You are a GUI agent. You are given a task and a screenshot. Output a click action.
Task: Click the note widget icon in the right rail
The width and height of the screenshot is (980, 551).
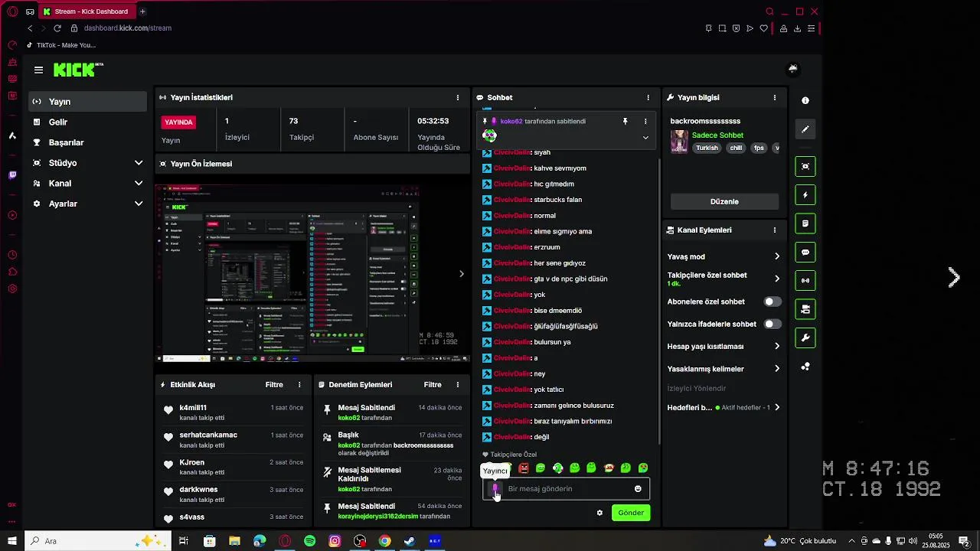805,223
